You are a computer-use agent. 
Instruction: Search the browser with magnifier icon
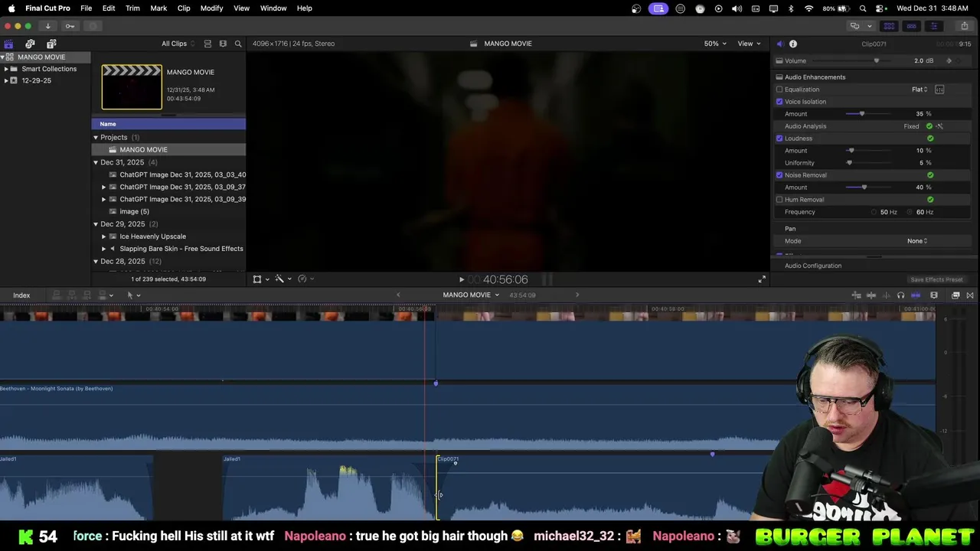[x=238, y=44]
